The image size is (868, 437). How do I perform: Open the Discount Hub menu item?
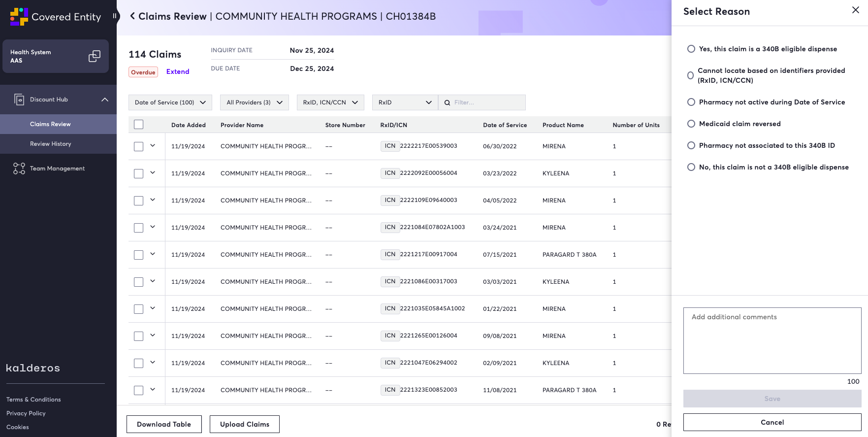pyautogui.click(x=58, y=100)
